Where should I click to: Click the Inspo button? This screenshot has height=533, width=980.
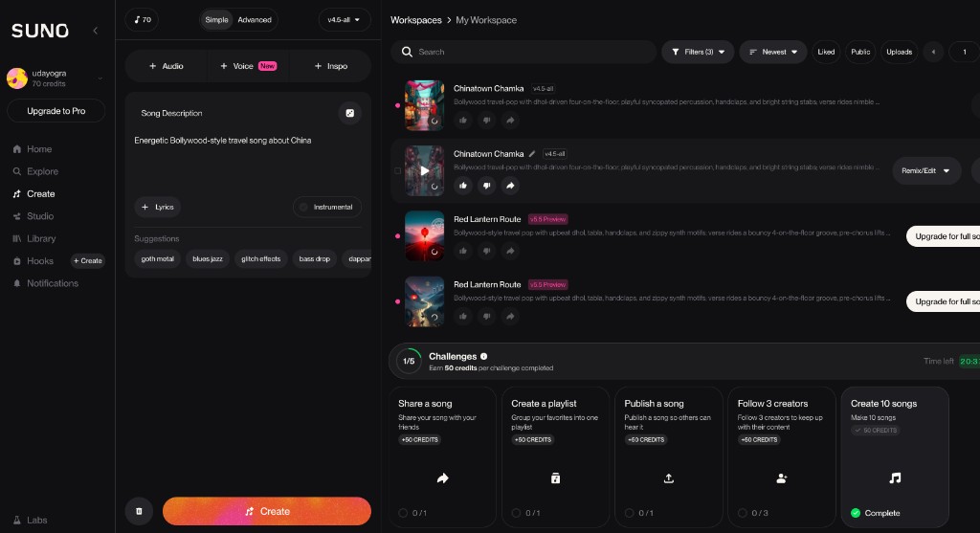point(330,66)
